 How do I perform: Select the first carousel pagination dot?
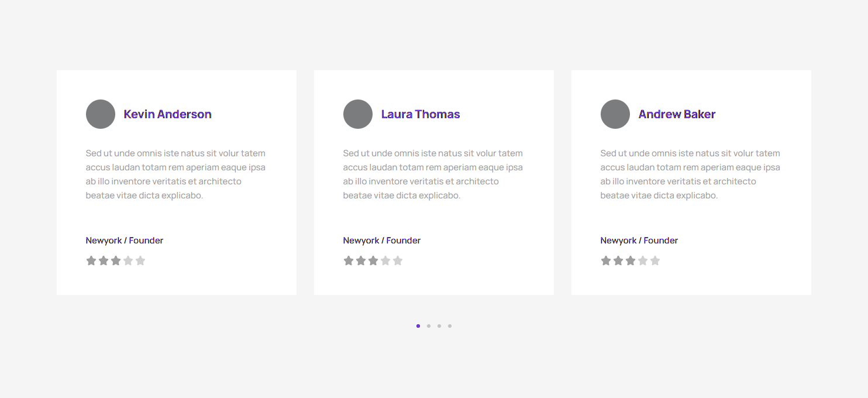pos(418,326)
